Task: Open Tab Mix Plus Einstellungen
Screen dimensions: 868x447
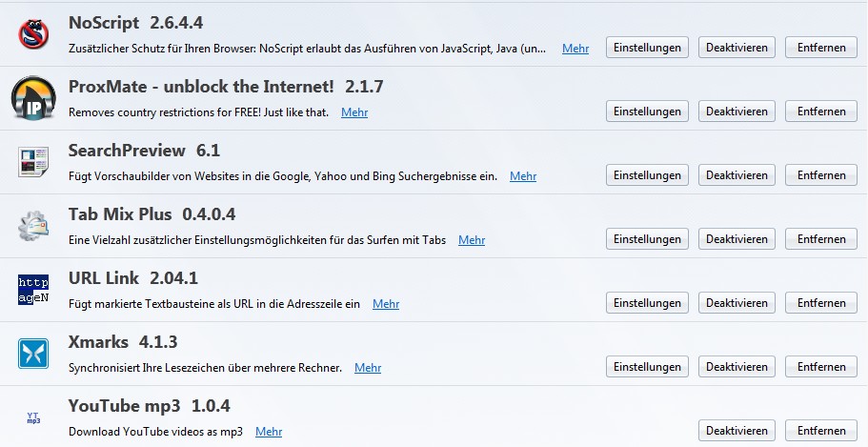Action: 647,239
